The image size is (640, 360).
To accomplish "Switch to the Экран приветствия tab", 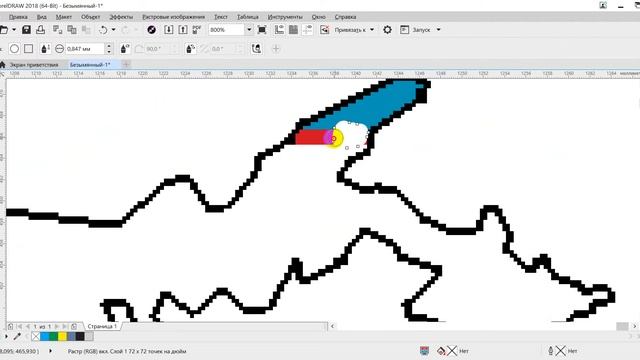I will (x=34, y=64).
